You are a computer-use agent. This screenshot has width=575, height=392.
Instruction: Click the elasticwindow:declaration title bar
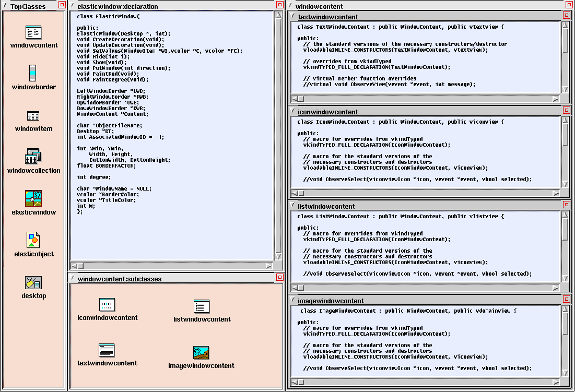coord(172,6)
